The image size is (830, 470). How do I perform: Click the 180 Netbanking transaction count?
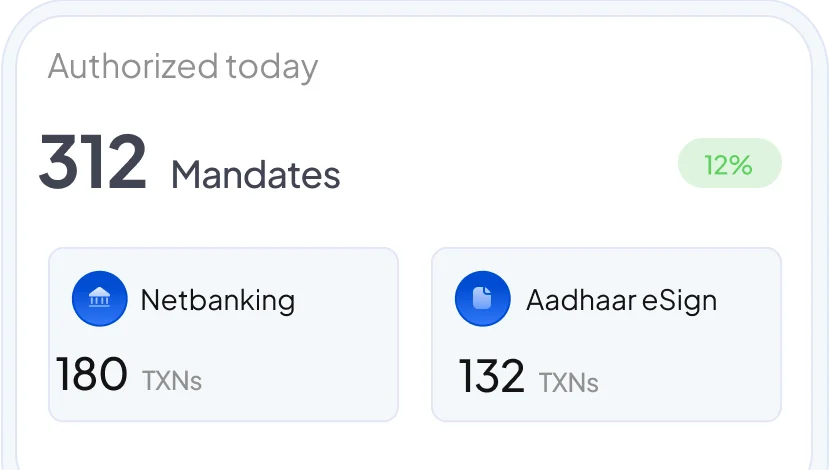point(92,375)
